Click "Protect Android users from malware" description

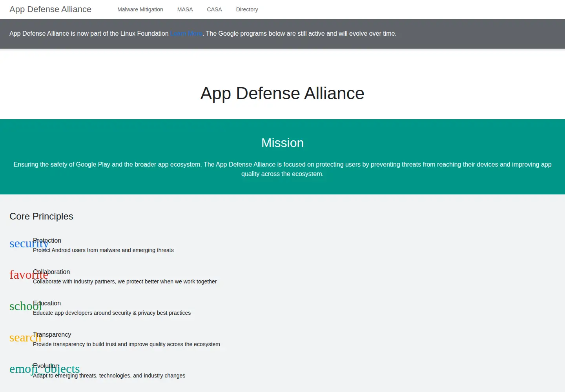pyautogui.click(x=103, y=250)
